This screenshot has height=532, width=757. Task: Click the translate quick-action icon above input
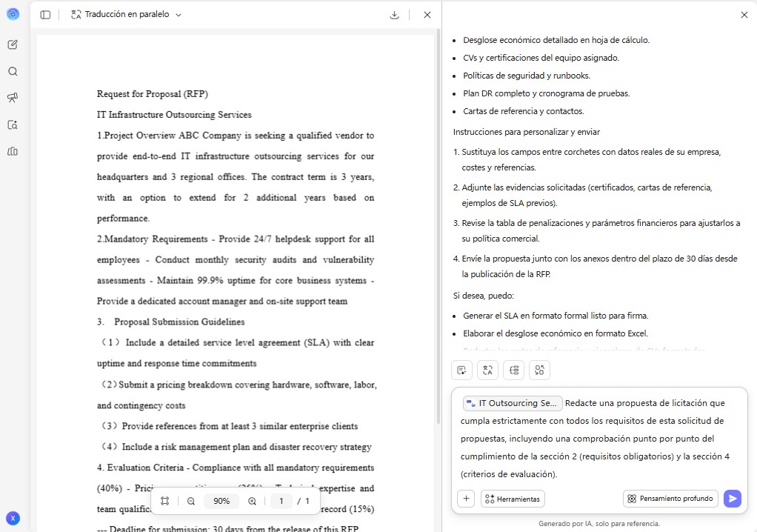click(x=487, y=370)
